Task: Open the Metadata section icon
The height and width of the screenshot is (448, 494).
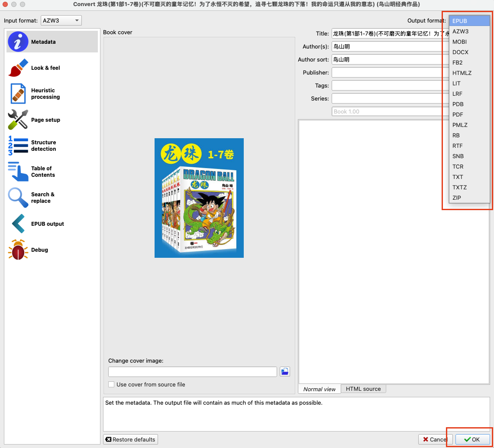Action: 18,42
